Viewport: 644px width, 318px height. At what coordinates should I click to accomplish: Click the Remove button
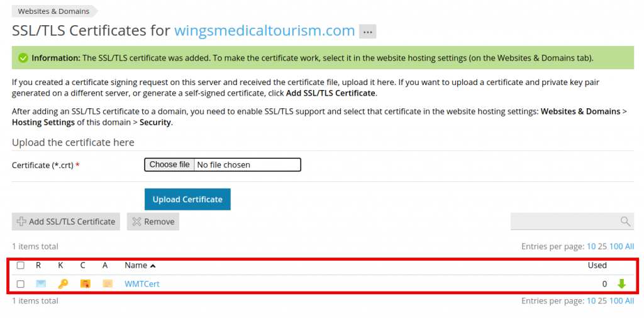(153, 221)
